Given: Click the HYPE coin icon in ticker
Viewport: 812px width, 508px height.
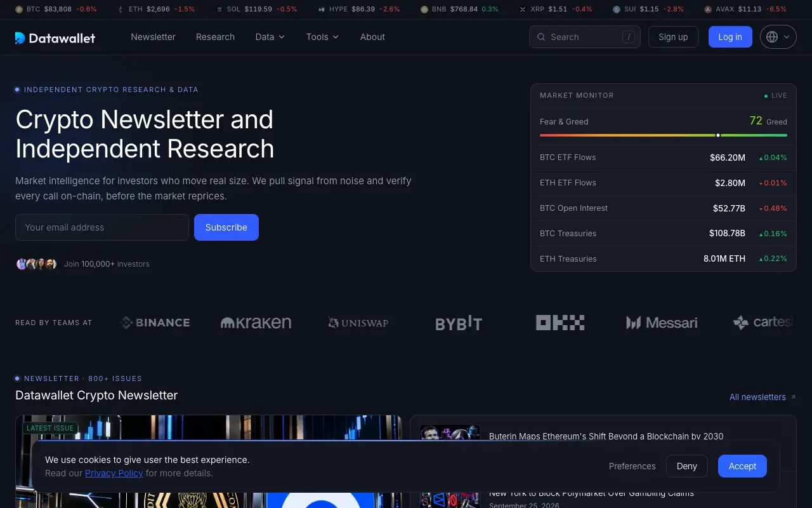Looking at the screenshot, I should [x=322, y=10].
